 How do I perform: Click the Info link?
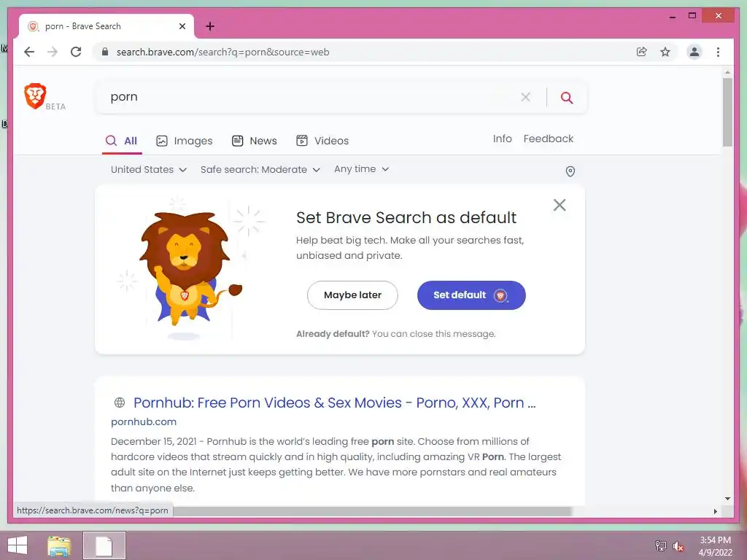(x=502, y=139)
